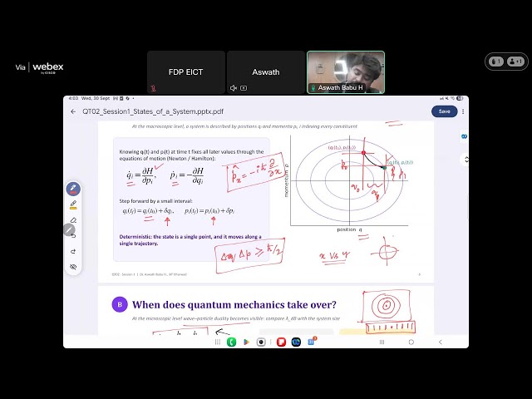Click the battery indicator in status bar
532x399 pixels.
click(x=460, y=98)
